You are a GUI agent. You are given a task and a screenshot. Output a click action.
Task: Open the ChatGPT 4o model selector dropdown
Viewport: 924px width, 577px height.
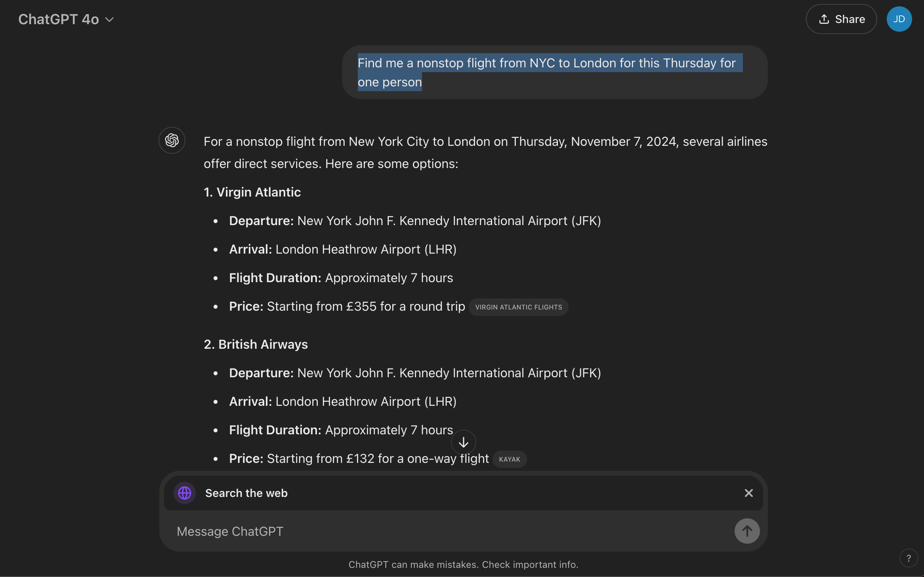(x=66, y=19)
